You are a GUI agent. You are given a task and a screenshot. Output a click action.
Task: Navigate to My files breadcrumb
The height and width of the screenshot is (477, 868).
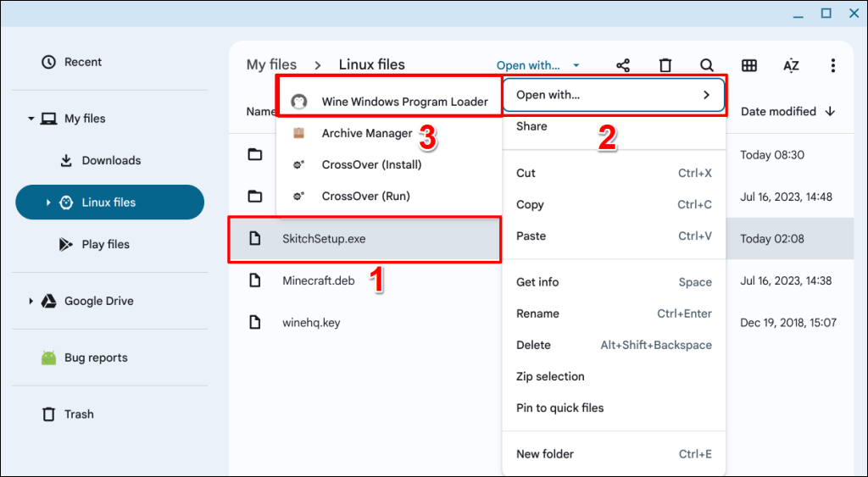click(x=271, y=64)
